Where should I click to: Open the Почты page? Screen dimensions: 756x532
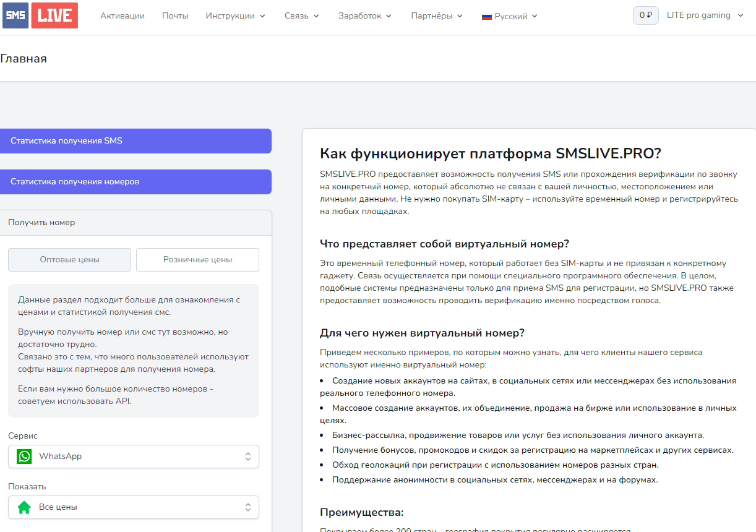click(x=175, y=15)
